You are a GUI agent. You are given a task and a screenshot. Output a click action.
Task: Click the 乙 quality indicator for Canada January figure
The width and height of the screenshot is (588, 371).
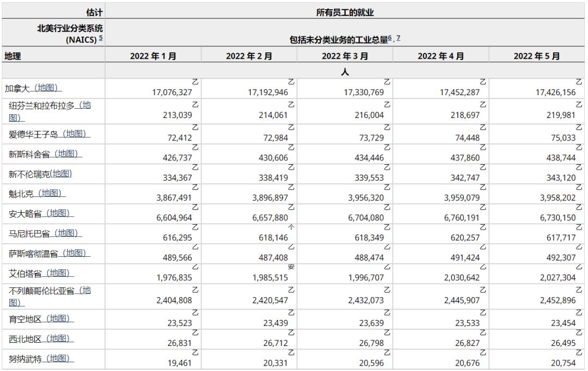(195, 82)
